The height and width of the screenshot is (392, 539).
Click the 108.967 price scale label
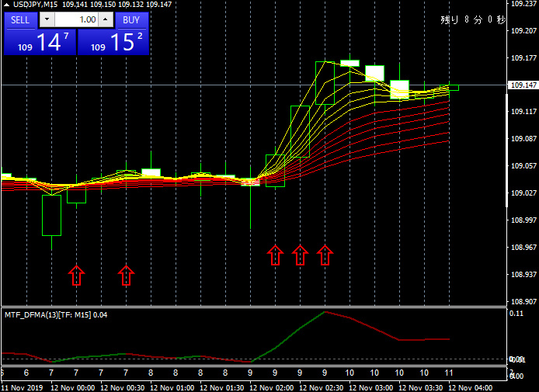click(523, 247)
